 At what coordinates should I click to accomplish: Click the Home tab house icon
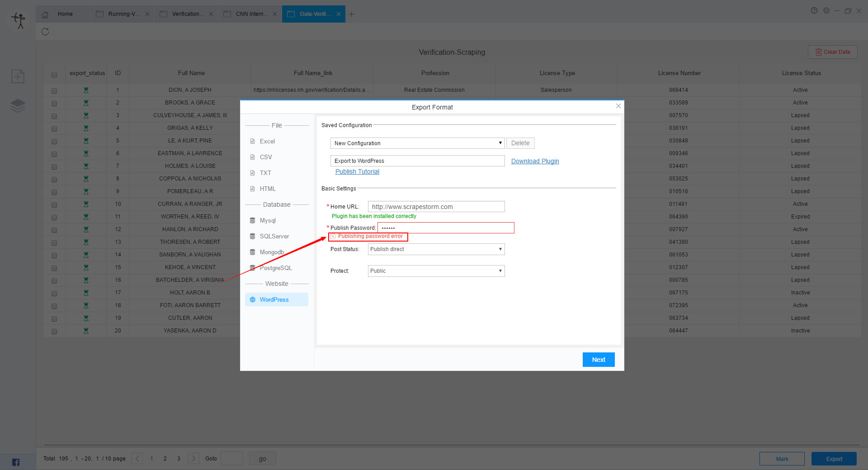pos(45,14)
